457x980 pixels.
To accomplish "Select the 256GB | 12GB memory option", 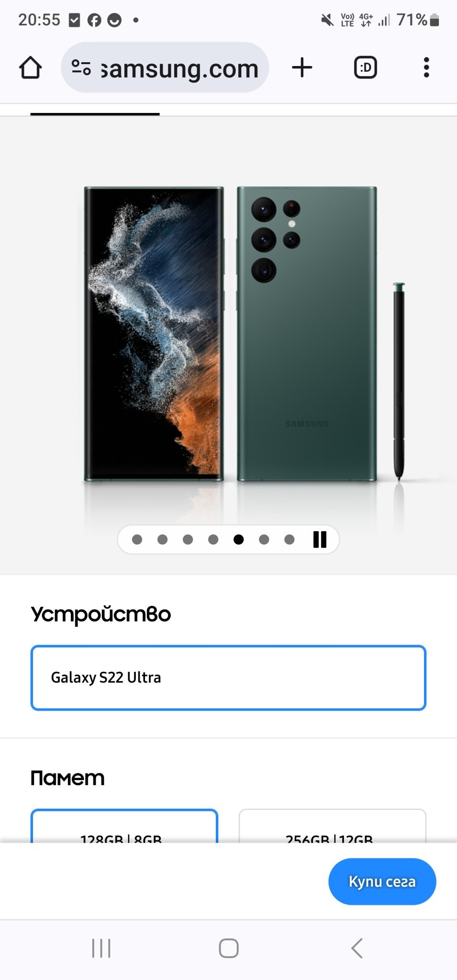I will pos(332,826).
